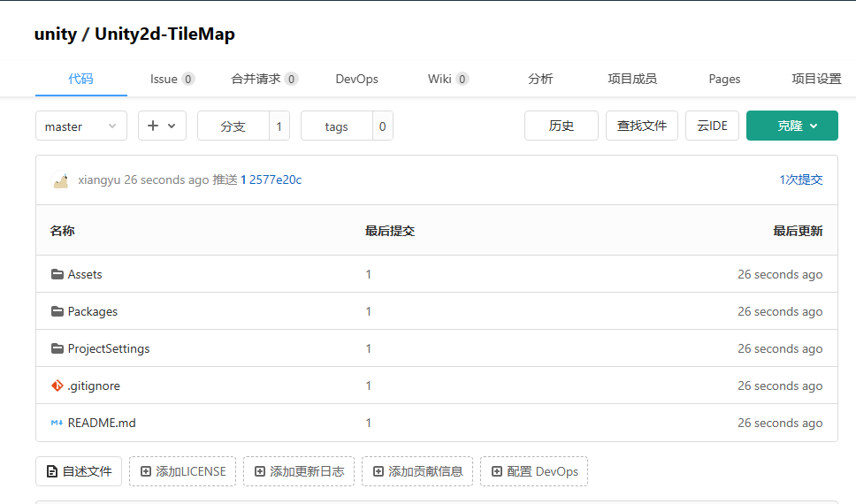Click the 自述文件 readme button
The width and height of the screenshot is (856, 504).
tap(79, 471)
